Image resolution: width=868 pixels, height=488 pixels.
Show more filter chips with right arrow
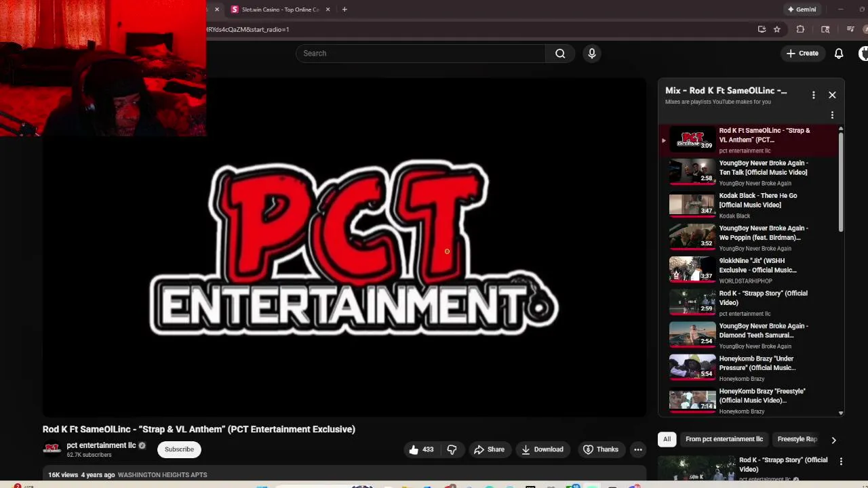(833, 440)
